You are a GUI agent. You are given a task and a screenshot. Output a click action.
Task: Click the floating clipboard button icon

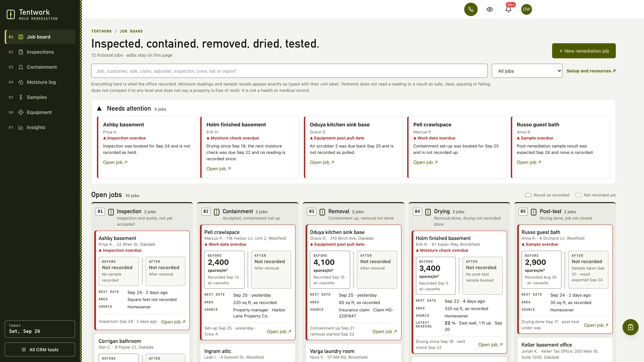click(631, 327)
